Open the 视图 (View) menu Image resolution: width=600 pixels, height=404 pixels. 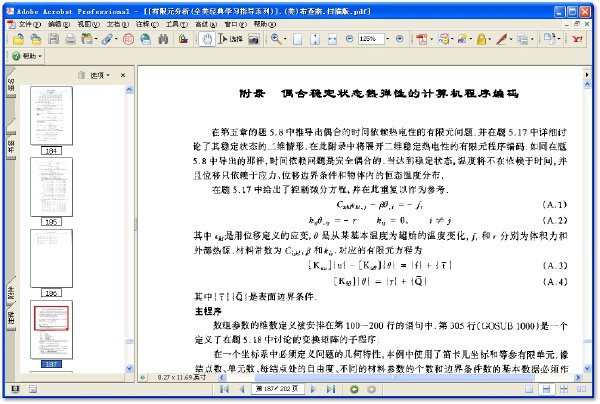click(88, 24)
